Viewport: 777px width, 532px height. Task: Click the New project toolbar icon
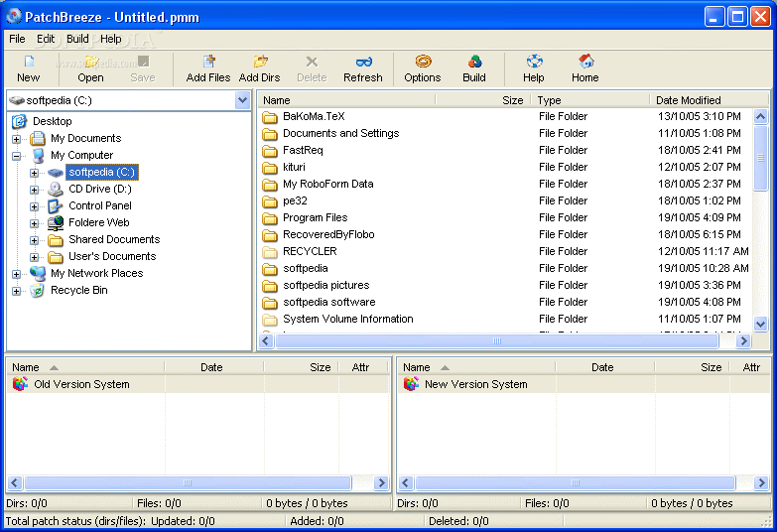pos(29,62)
